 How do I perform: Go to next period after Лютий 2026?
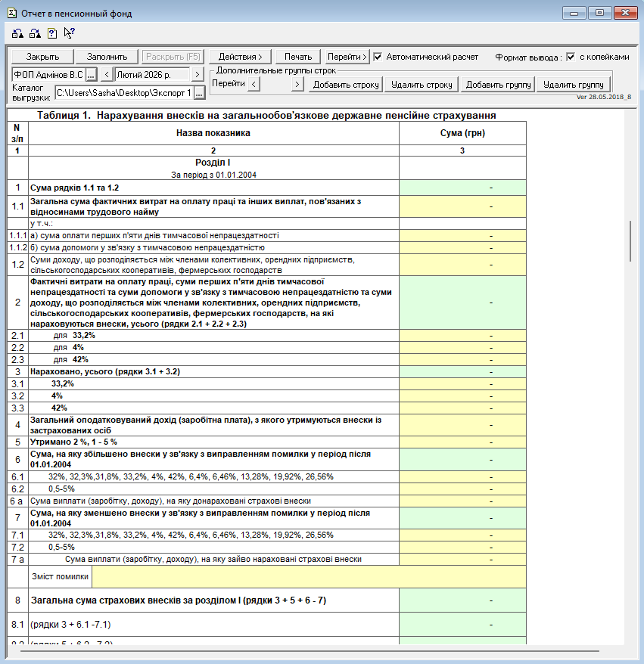[198, 75]
